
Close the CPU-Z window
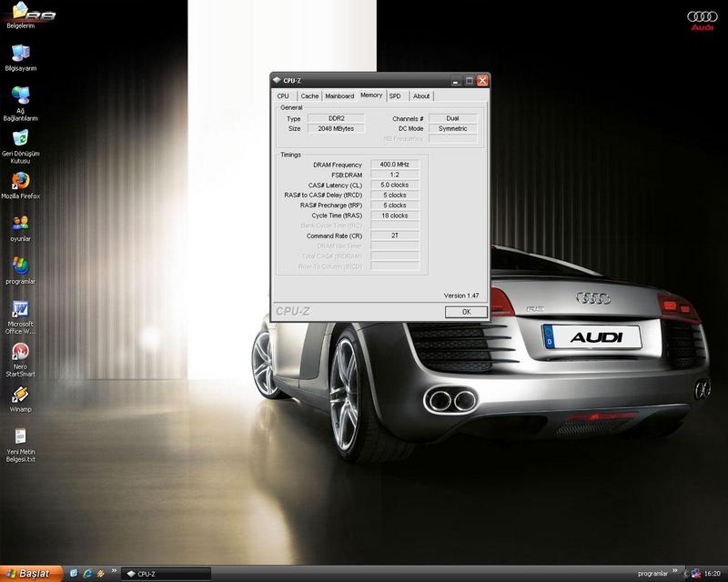click(x=482, y=81)
